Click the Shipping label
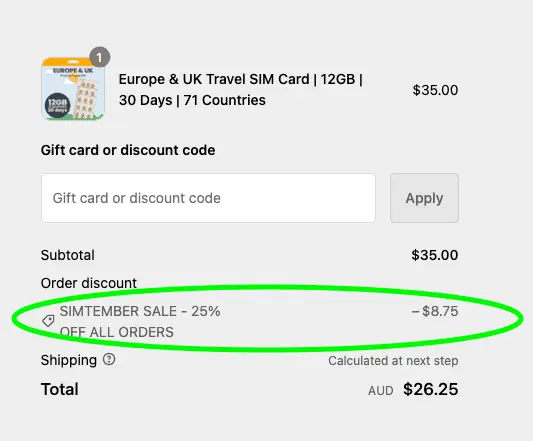Viewport: 533px width, 441px height. (x=69, y=360)
